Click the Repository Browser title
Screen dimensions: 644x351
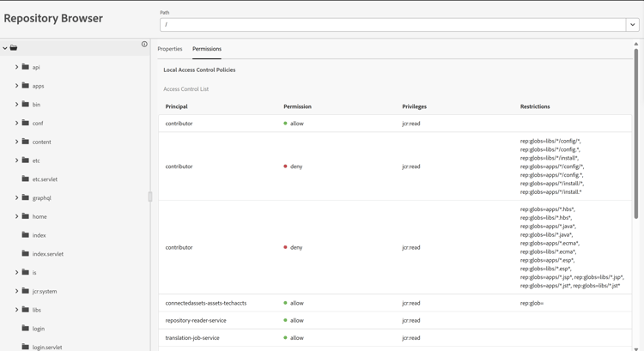click(53, 19)
